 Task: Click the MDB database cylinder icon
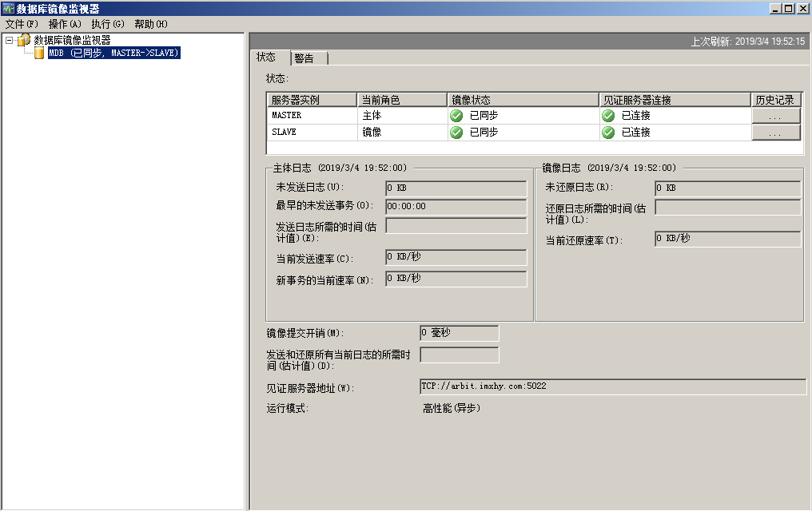pos(39,52)
